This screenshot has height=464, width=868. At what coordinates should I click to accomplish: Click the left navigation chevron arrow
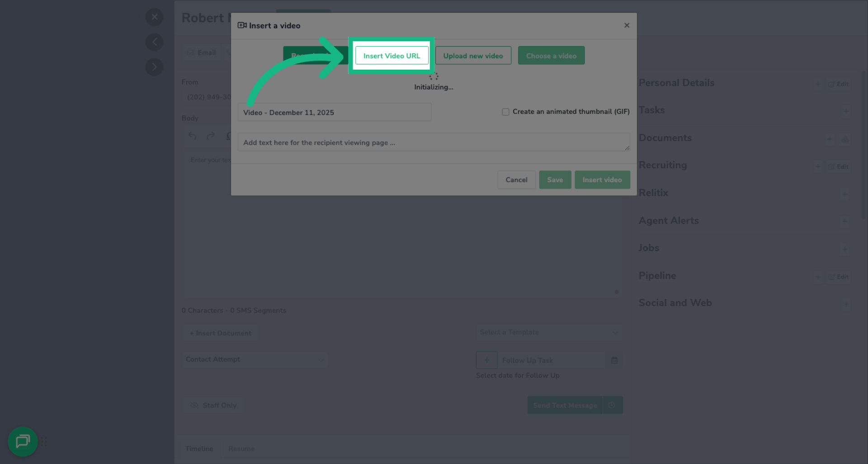coord(154,42)
